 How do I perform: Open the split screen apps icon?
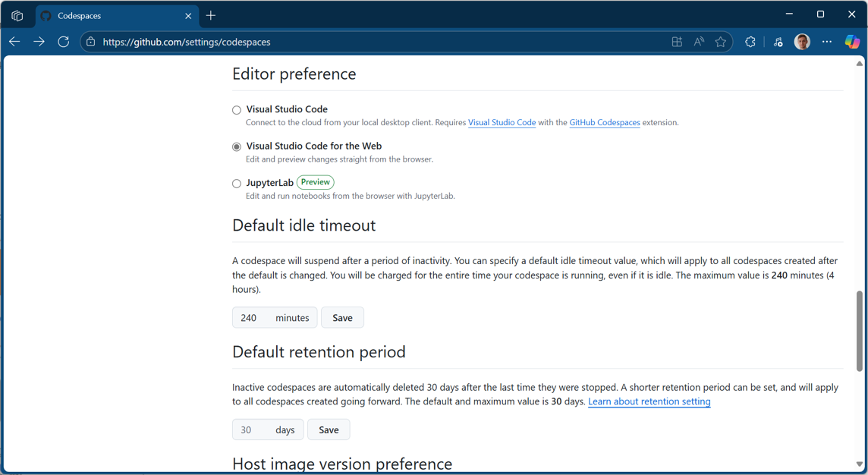pos(677,42)
